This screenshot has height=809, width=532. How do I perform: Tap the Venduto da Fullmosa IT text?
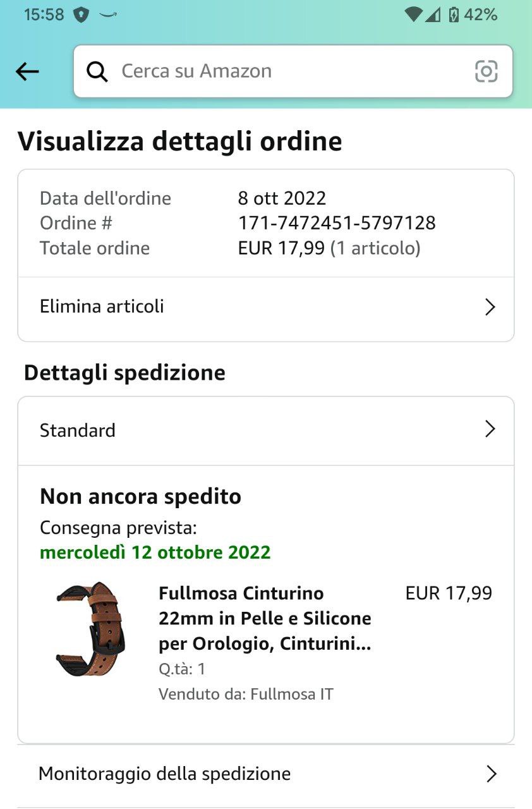[246, 694]
